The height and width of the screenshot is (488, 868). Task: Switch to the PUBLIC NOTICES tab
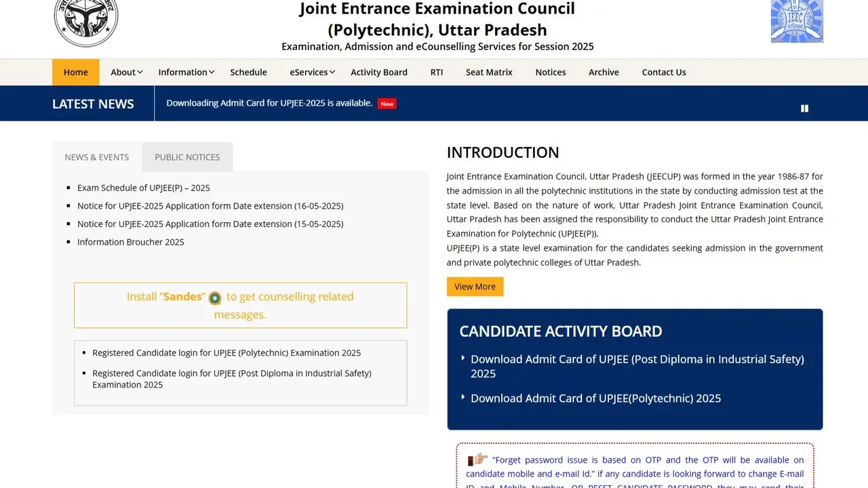(187, 157)
